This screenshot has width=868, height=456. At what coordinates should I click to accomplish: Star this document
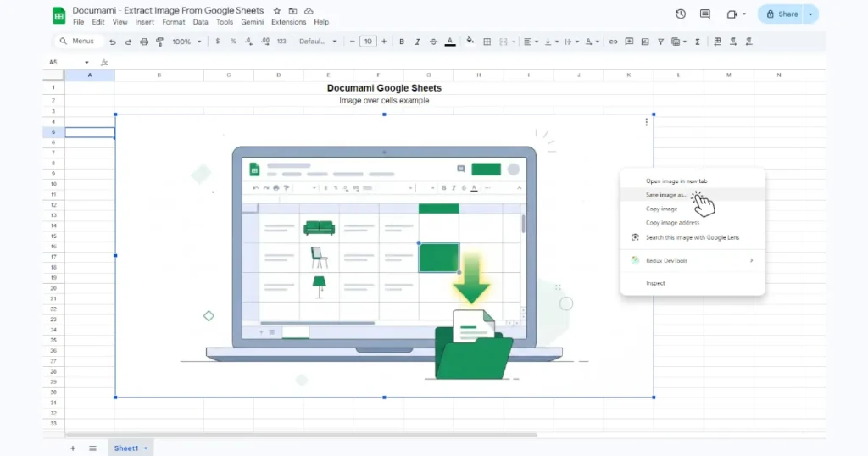[277, 11]
